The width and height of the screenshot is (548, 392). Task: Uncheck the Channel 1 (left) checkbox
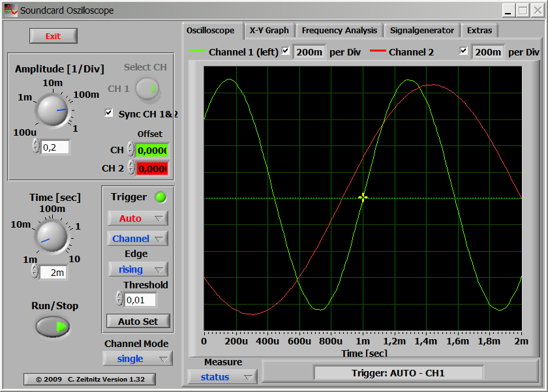tap(286, 51)
